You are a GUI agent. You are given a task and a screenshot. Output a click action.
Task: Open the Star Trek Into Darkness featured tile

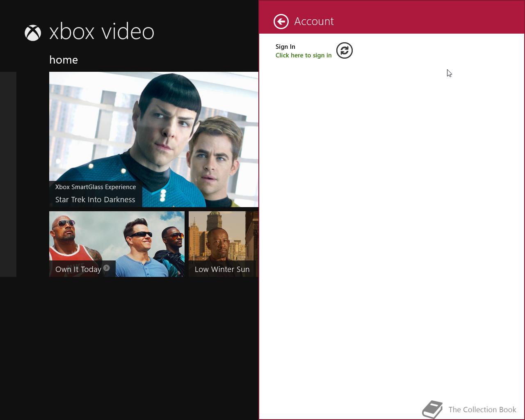[154, 139]
